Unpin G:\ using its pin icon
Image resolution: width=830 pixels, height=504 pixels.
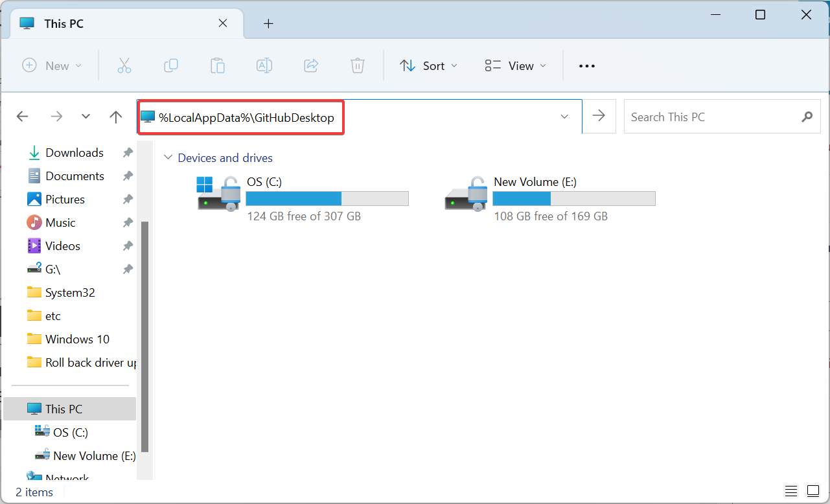128,269
